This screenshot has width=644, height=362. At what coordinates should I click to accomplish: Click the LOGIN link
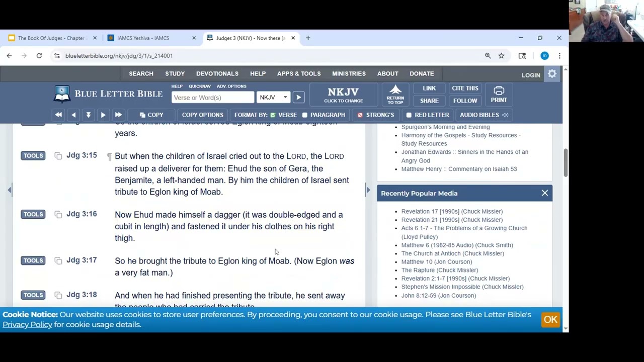(x=531, y=75)
